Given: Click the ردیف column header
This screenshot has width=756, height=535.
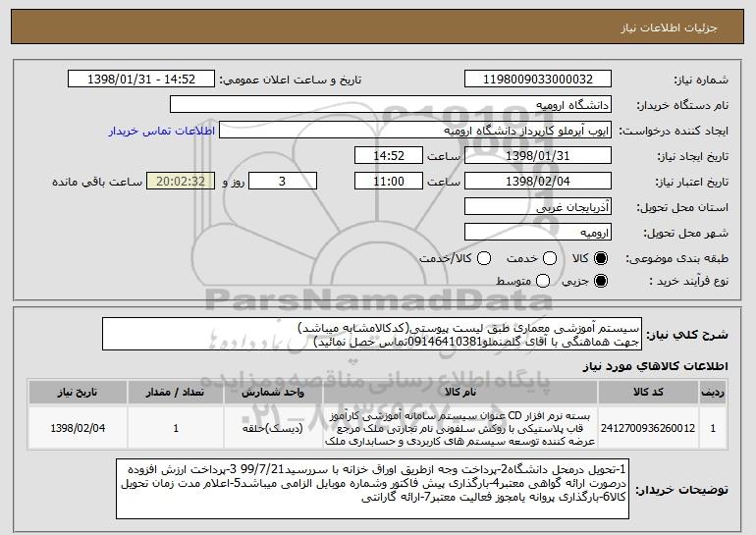Looking at the screenshot, I should [x=713, y=393].
